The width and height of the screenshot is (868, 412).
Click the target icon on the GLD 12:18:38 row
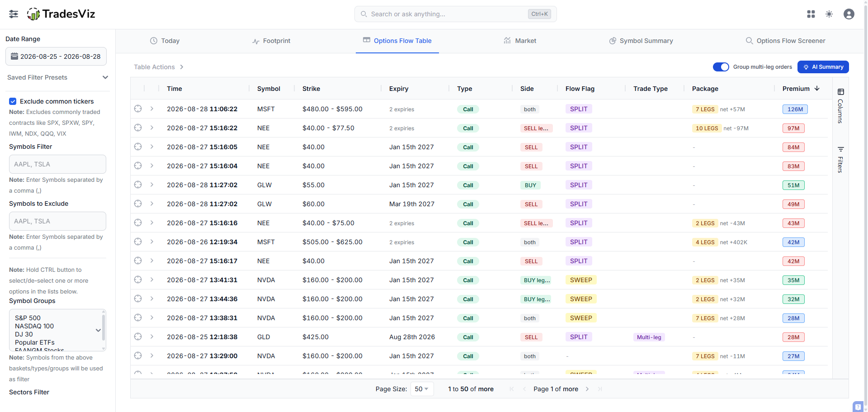pyautogui.click(x=138, y=336)
